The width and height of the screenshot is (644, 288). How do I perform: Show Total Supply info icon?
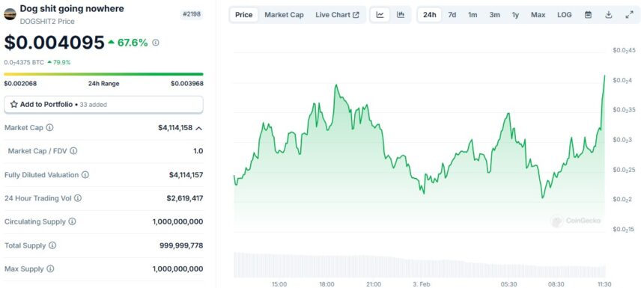pos(52,245)
